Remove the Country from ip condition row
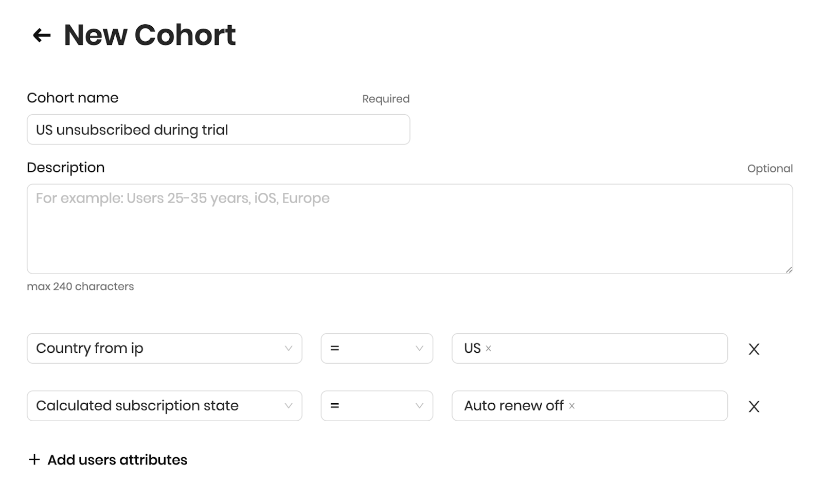The image size is (823, 504). [754, 349]
